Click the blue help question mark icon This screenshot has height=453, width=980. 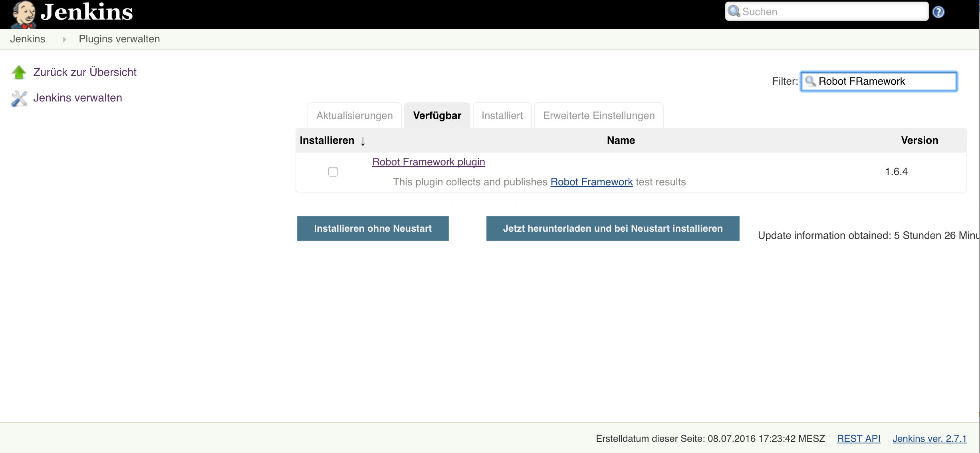(x=938, y=12)
